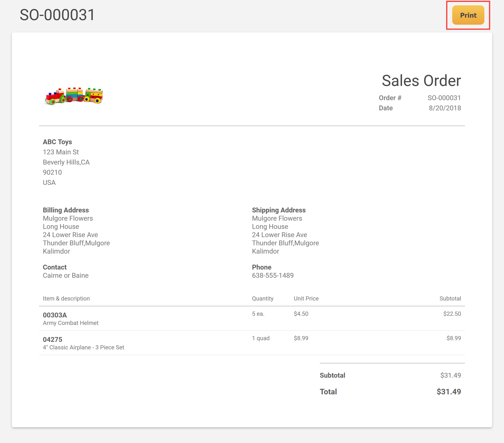Click the Unit Price column header
This screenshot has width=504, height=443.
tap(306, 298)
